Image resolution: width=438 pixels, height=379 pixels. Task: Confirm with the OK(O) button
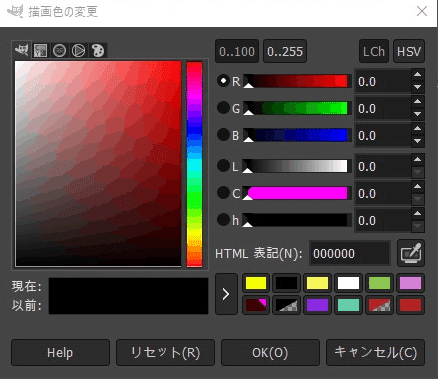(270, 352)
